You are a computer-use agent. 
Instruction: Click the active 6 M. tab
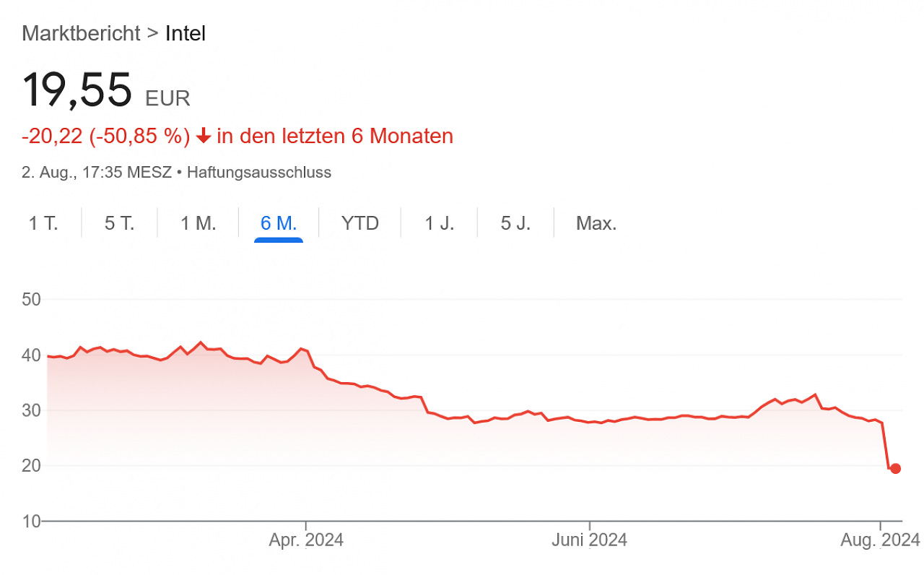[x=279, y=223]
